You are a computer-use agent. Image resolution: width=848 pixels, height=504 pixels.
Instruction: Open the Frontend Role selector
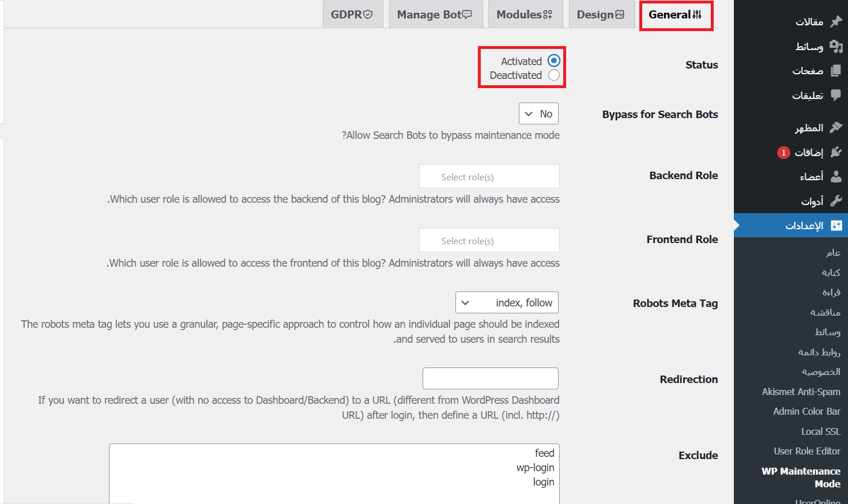pos(489,241)
